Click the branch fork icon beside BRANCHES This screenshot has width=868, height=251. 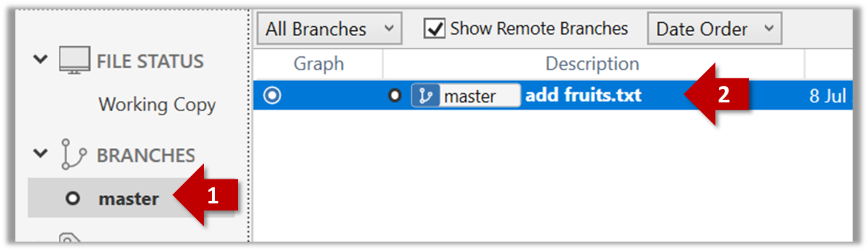(x=74, y=155)
